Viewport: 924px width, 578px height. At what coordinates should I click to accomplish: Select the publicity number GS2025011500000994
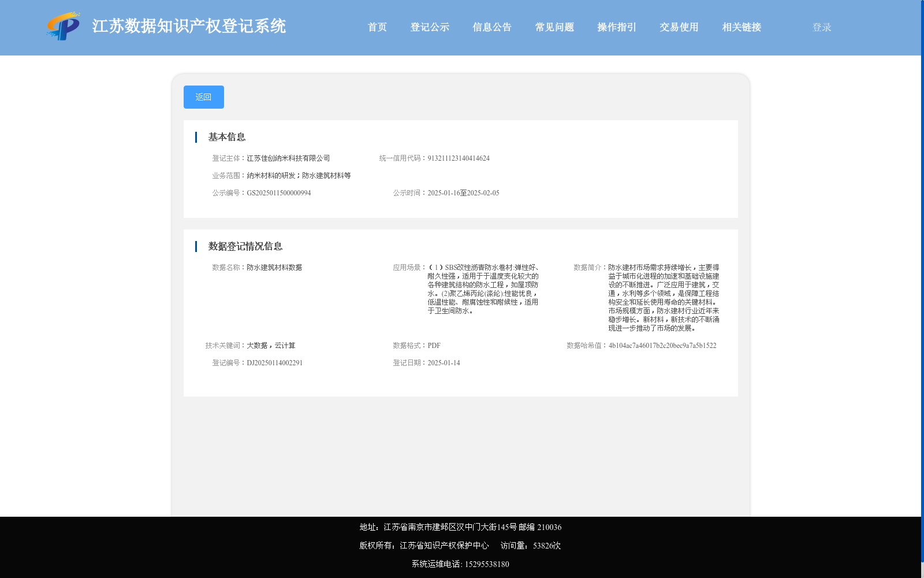279,193
